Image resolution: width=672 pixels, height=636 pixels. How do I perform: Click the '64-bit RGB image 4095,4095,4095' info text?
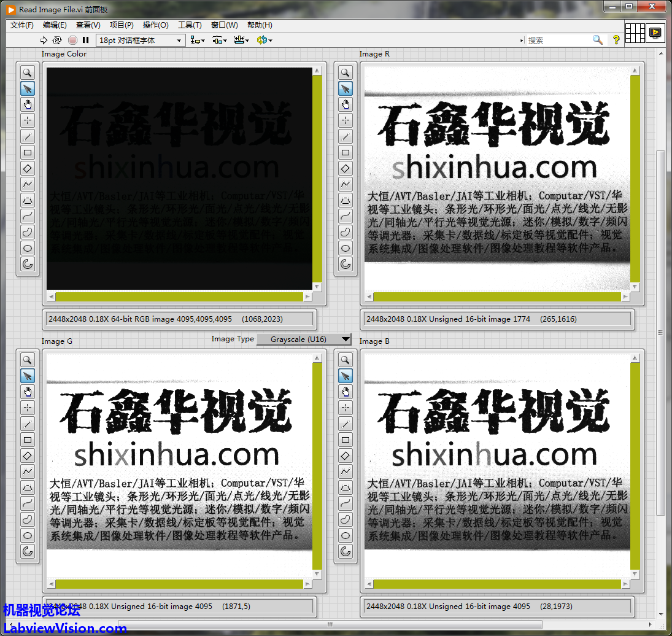[x=171, y=319]
